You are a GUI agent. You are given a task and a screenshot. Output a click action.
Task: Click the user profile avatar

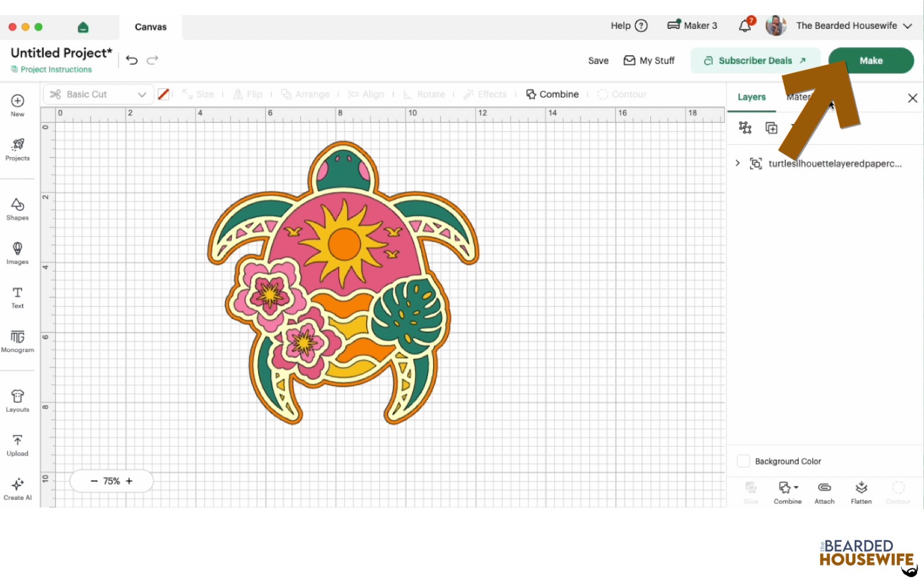click(x=776, y=25)
